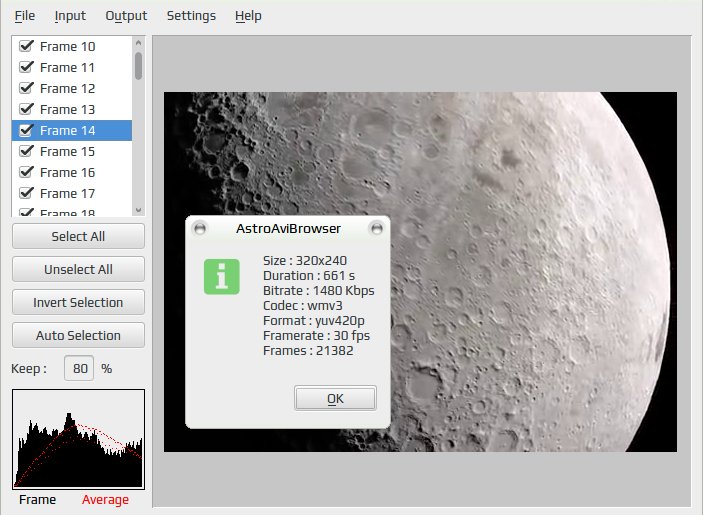Image resolution: width=703 pixels, height=515 pixels.
Task: Uncheck the Frame 17 checkbox
Action: pyautogui.click(x=26, y=193)
